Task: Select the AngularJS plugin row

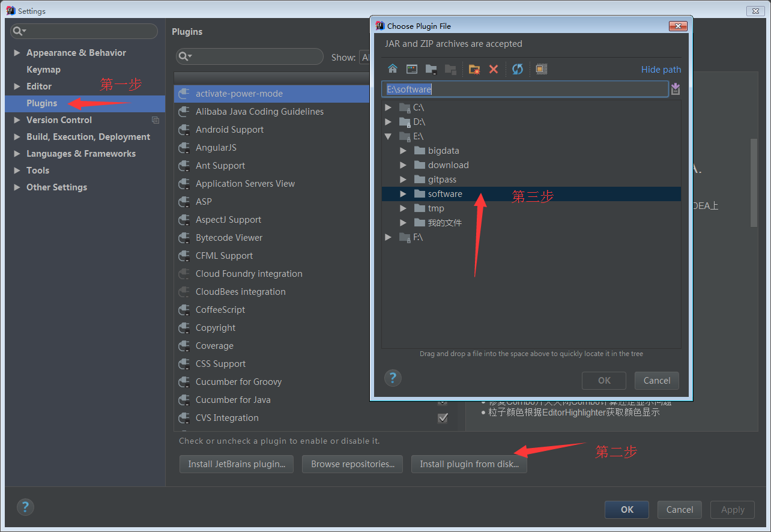Action: click(271, 148)
